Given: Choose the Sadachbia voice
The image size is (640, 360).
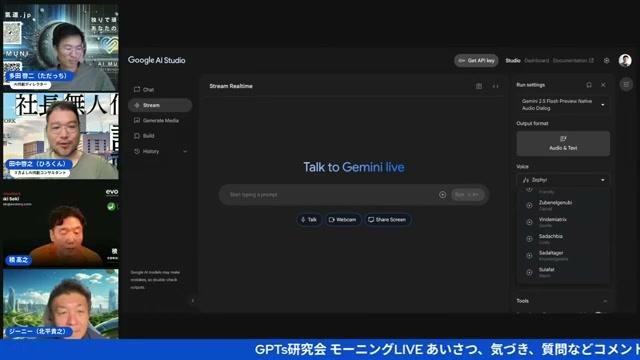Looking at the screenshot, I should coord(563,239).
